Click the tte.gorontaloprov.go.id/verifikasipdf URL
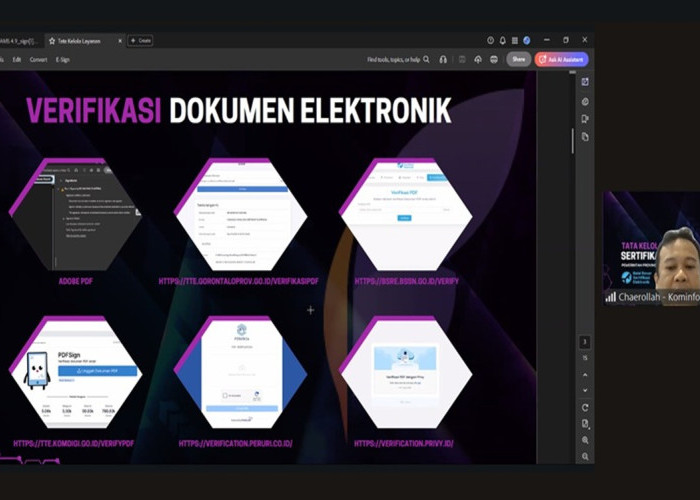Image resolution: width=700 pixels, height=500 pixels. [x=239, y=281]
